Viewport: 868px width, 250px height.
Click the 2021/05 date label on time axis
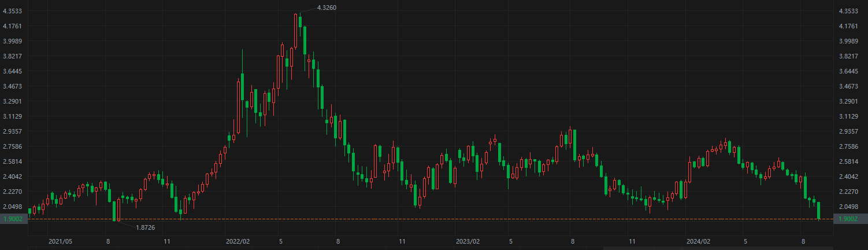click(x=61, y=241)
